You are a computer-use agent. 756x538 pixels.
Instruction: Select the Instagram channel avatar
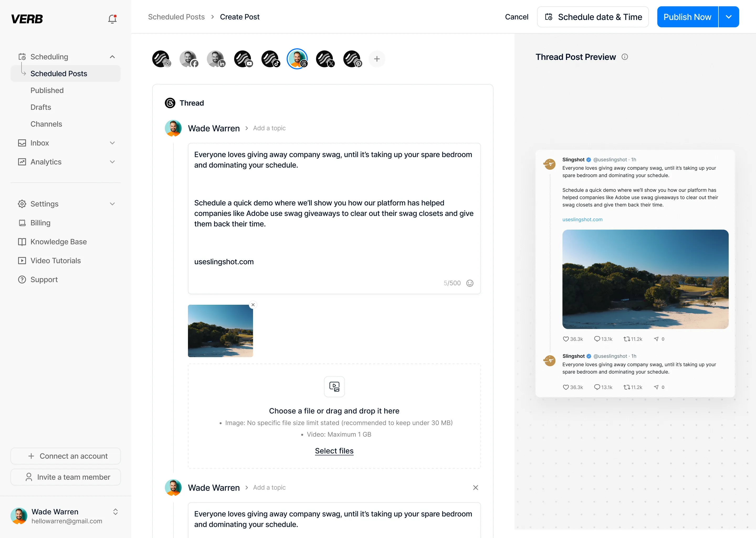[x=161, y=59]
